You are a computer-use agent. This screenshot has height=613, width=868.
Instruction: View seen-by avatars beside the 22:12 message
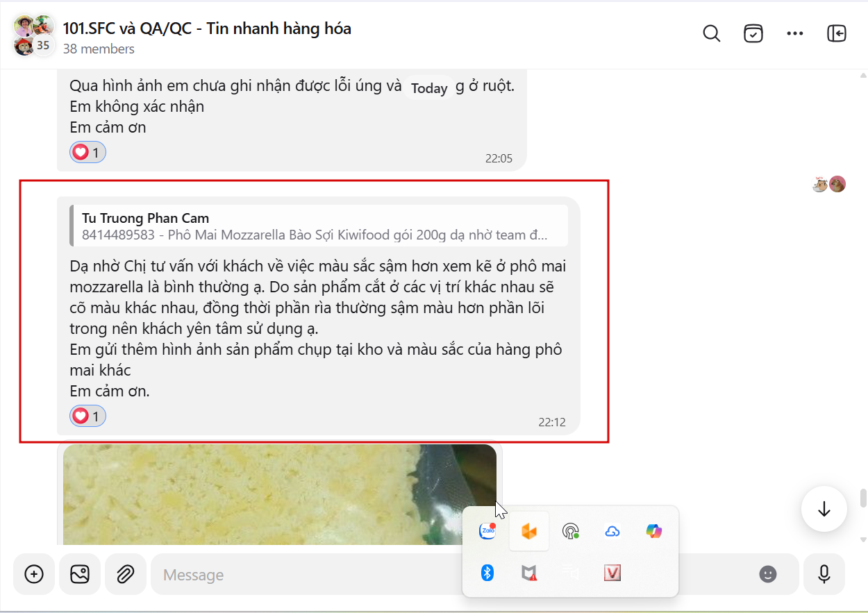click(829, 184)
